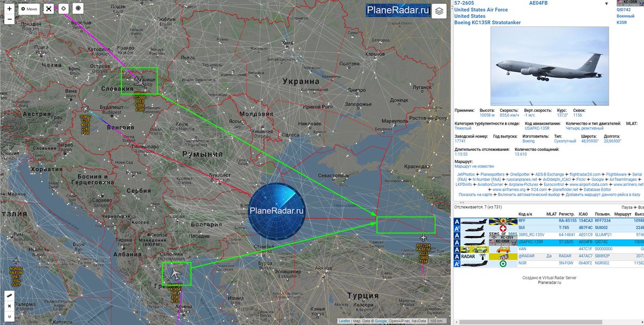Select the SLUMP21 row in list
Image resolution: width=644 pixels, height=325 pixels.
[x=548, y=235]
